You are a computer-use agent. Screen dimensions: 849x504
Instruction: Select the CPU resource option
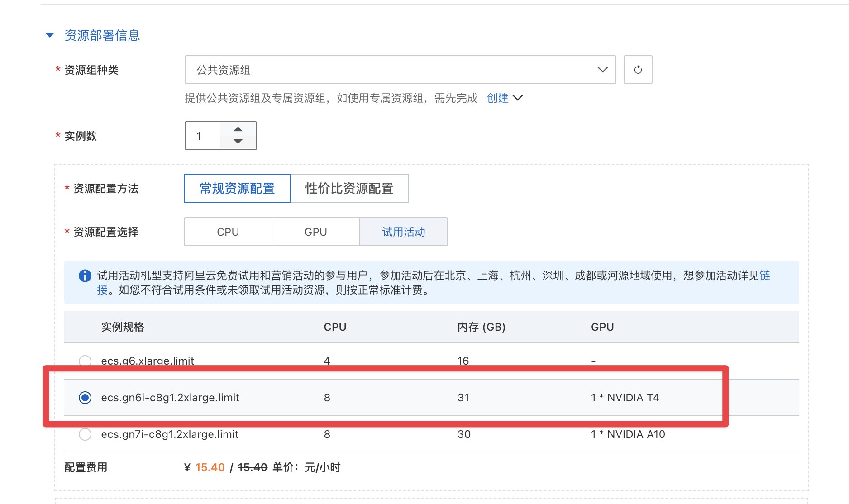point(228,232)
